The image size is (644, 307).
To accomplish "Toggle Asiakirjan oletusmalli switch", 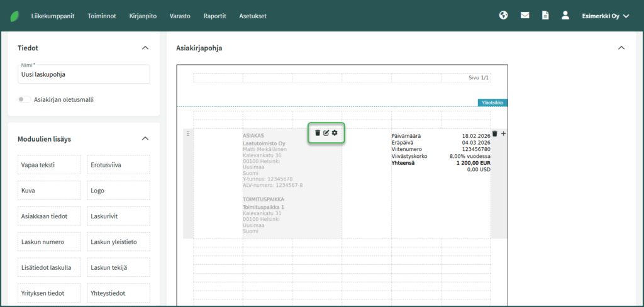I will (x=24, y=99).
